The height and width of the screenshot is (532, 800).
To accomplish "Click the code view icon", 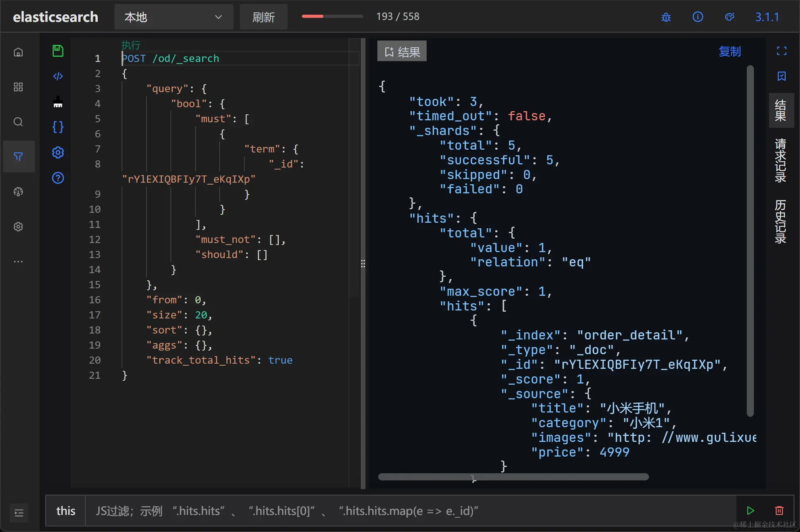I will click(58, 76).
